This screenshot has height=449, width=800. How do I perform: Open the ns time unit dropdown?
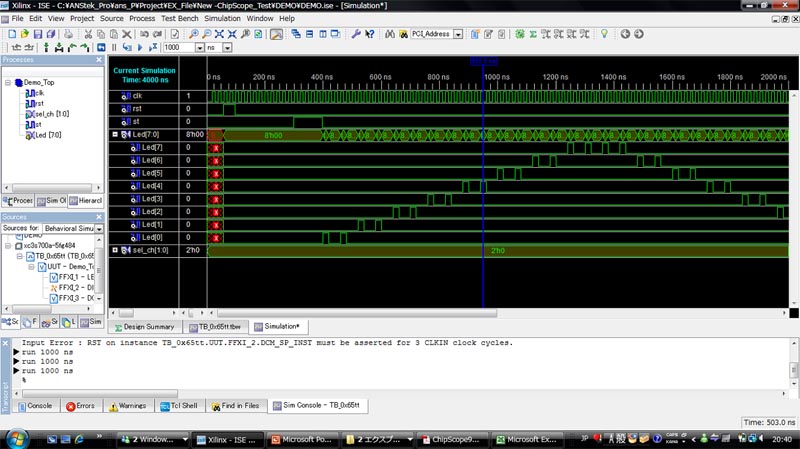tap(227, 47)
